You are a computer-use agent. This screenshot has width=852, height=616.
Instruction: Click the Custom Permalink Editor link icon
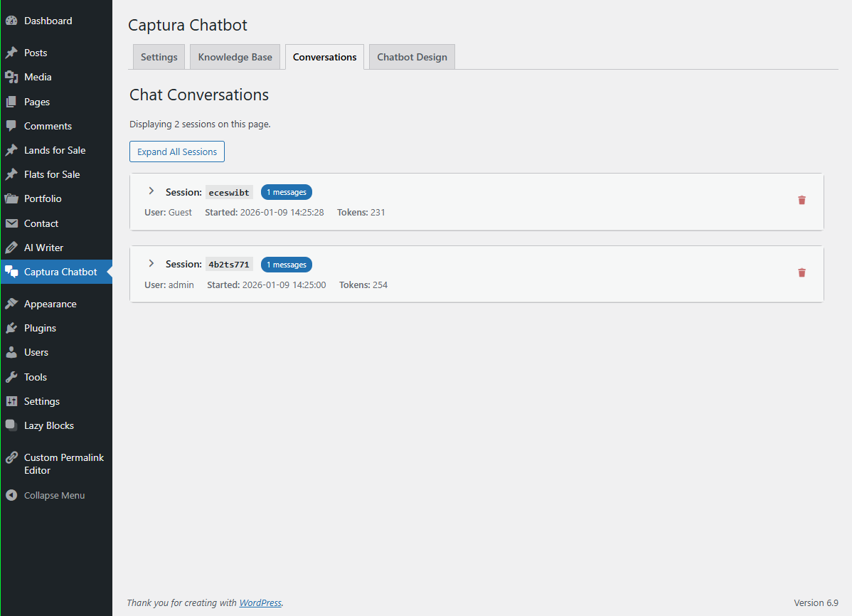pos(11,457)
